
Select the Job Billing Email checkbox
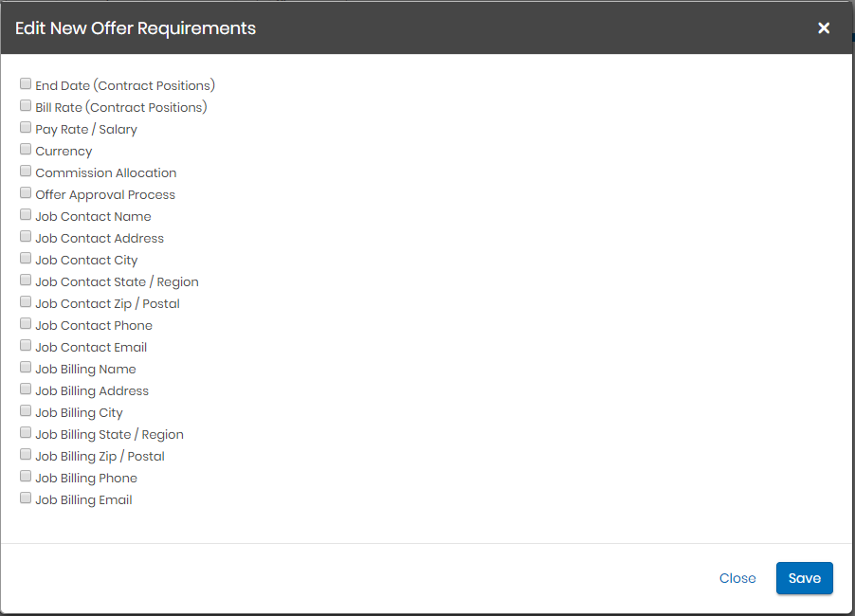click(x=26, y=498)
